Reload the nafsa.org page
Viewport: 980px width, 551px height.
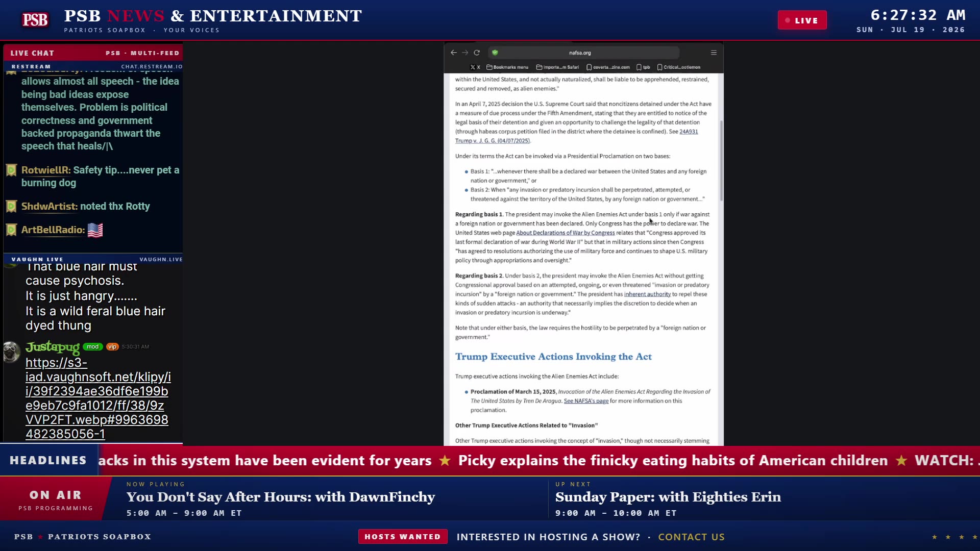pos(477,53)
